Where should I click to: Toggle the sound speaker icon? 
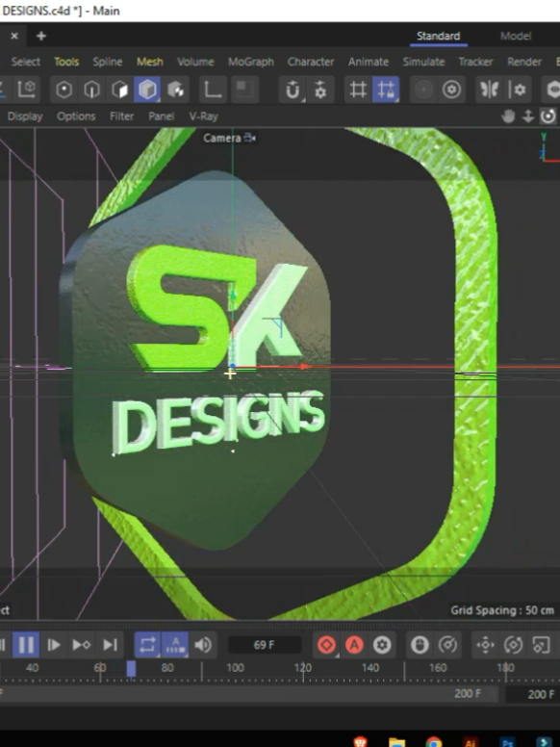click(203, 645)
